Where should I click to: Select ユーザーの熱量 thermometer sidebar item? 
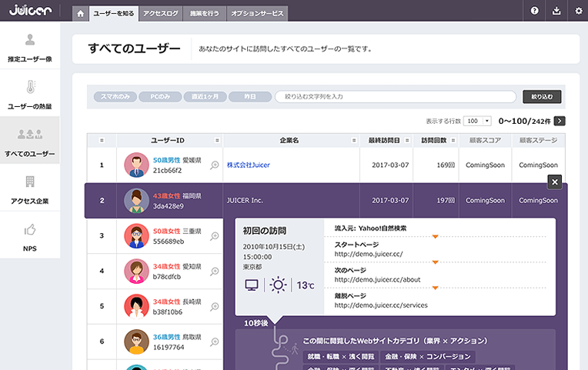pos(30,95)
